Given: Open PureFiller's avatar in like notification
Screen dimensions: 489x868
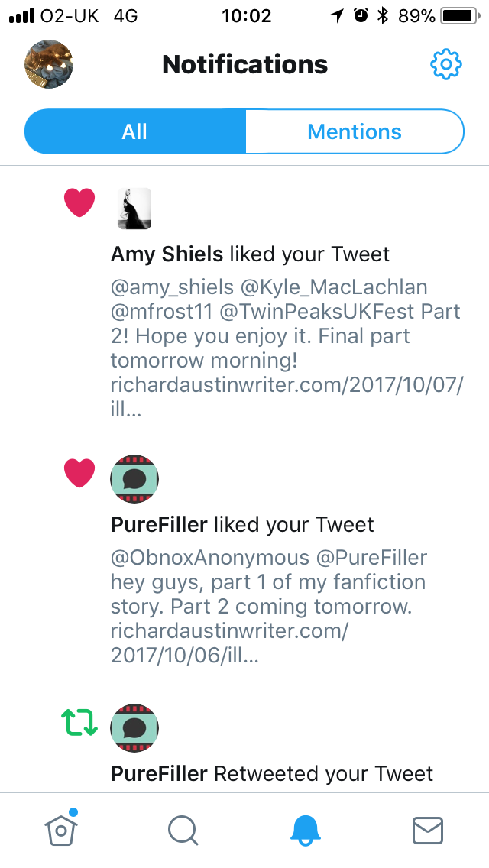Looking at the screenshot, I should click(134, 478).
